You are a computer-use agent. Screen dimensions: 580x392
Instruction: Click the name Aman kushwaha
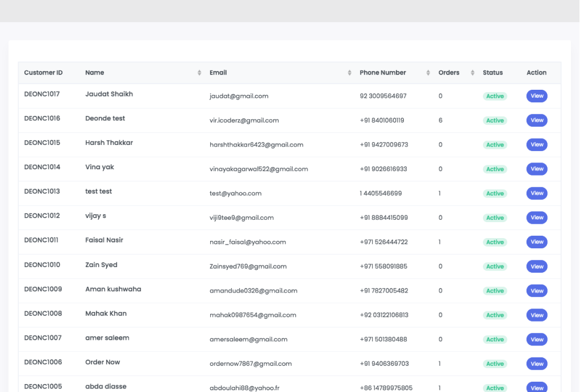[x=113, y=289]
